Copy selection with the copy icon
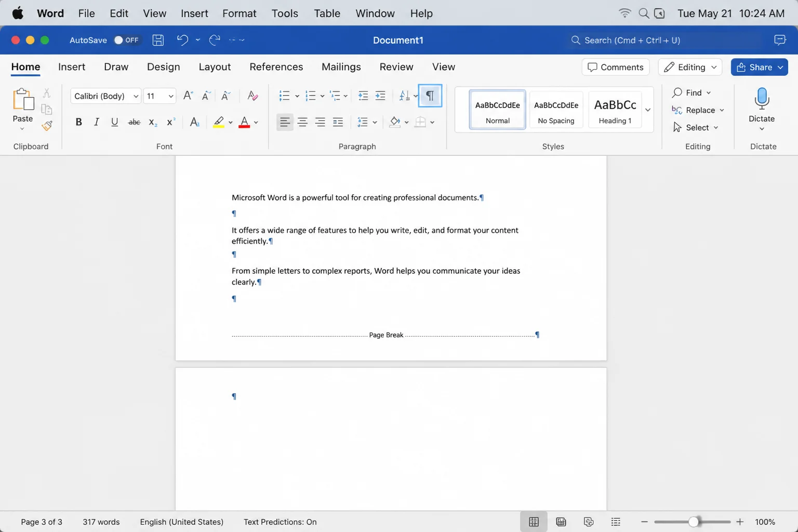This screenshot has width=798, height=532. pos(47,109)
